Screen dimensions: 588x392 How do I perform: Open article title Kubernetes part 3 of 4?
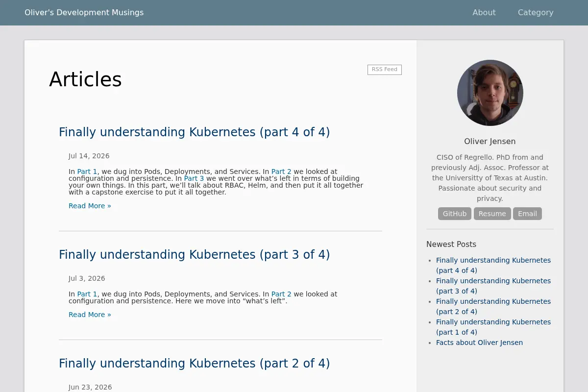[x=195, y=255]
